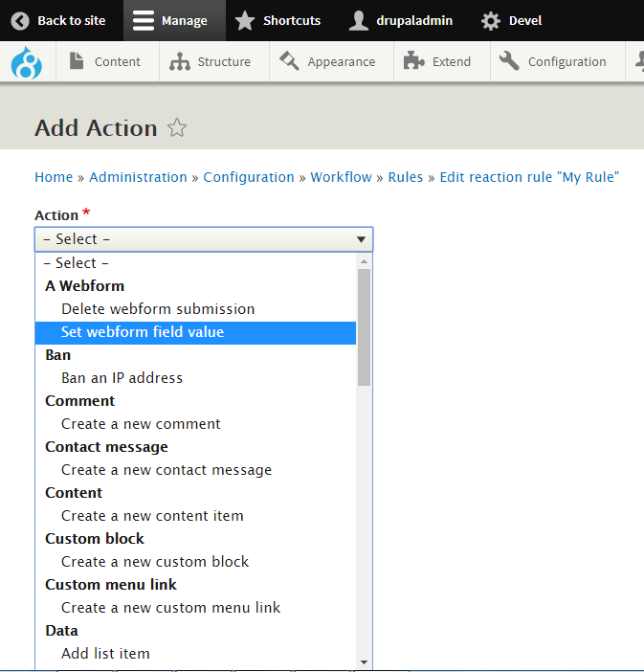Click the Drupal logo home icon
The image size is (644, 672).
[x=26, y=62]
